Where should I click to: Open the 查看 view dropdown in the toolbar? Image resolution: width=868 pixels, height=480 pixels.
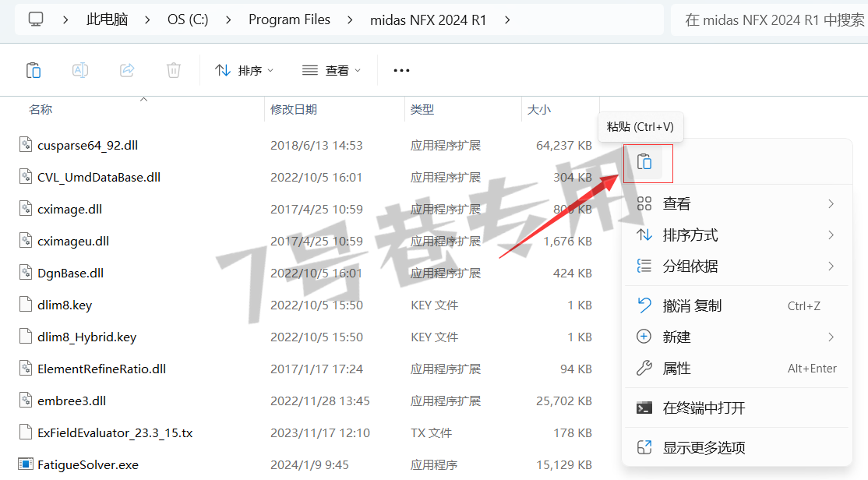point(332,70)
